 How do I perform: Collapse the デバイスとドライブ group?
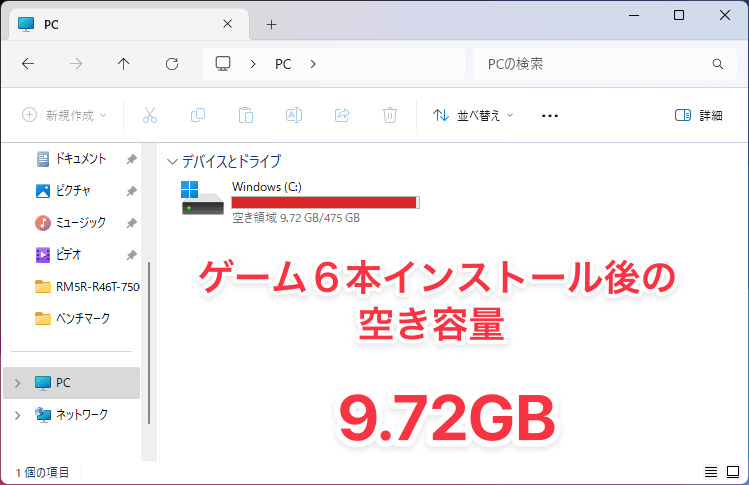pyautogui.click(x=172, y=162)
